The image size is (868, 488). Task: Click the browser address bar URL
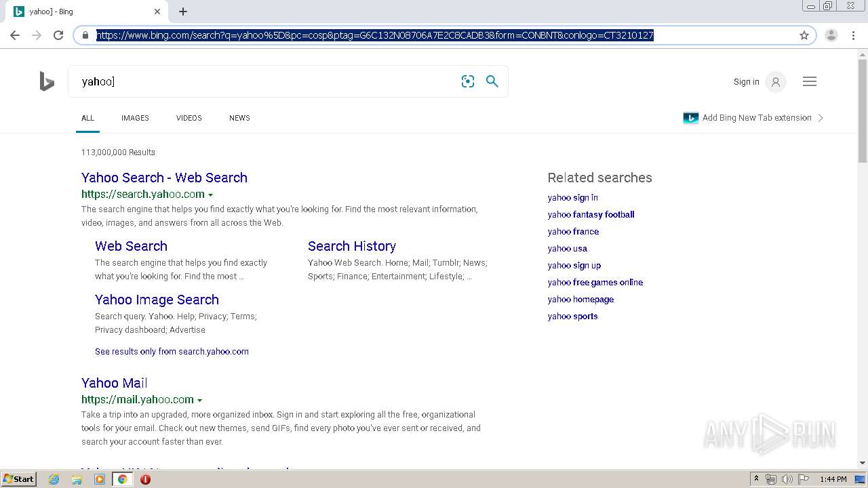(374, 35)
